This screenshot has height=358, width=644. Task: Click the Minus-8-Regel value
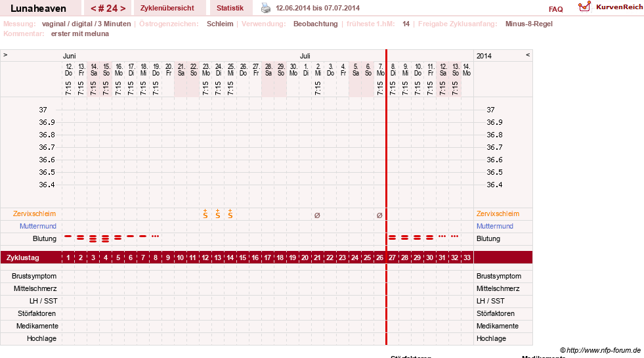529,24
